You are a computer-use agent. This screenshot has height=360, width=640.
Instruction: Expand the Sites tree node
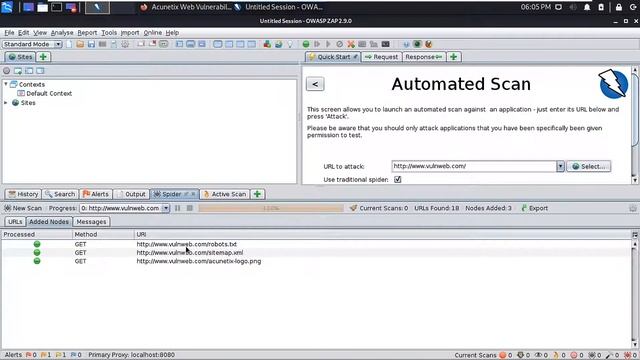(6, 103)
